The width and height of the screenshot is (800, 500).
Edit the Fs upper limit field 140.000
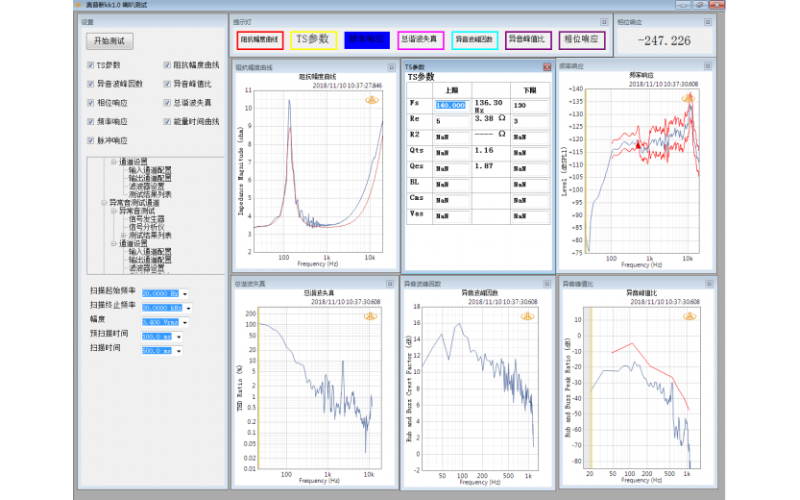(x=452, y=106)
